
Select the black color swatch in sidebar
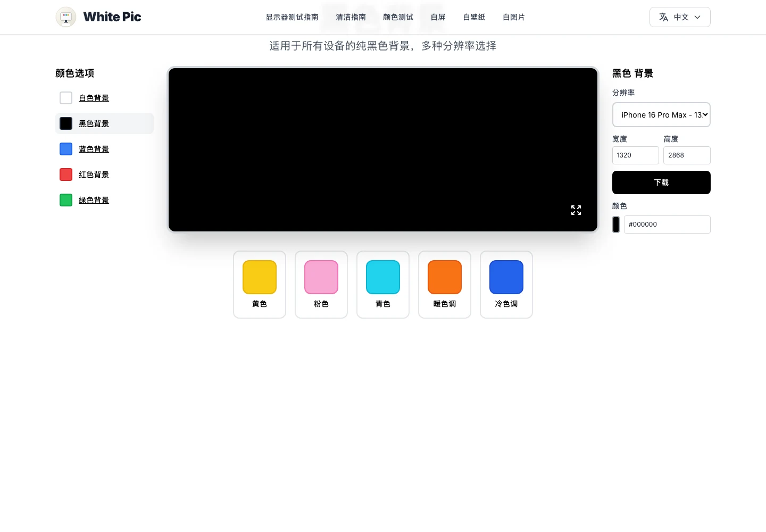tap(66, 123)
